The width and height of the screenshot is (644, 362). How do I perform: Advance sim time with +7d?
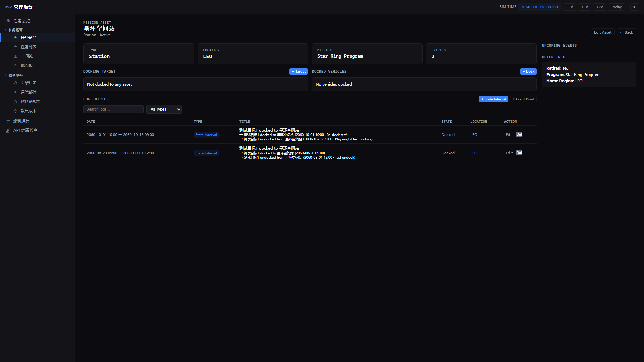(600, 7)
